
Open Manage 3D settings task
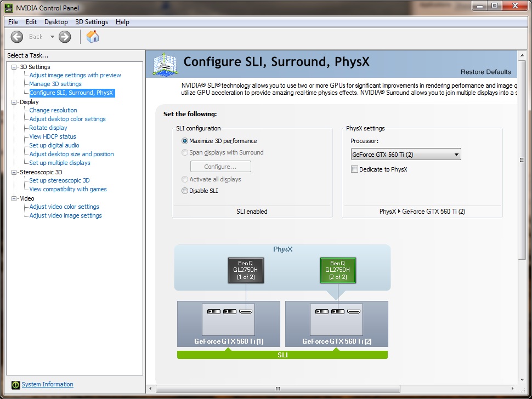pos(55,84)
